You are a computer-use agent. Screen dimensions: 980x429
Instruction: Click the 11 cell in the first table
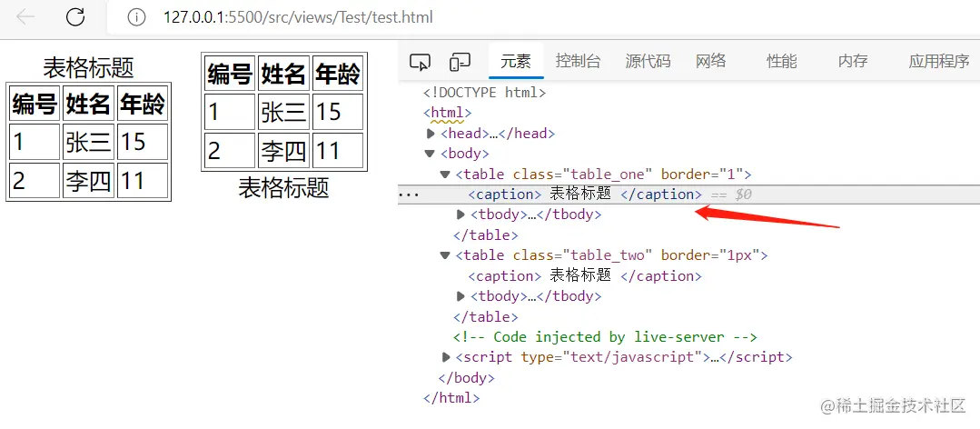(143, 181)
